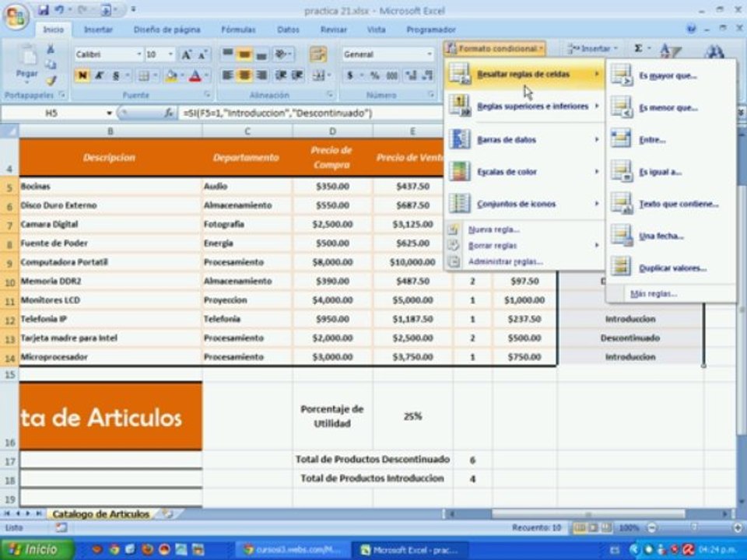Open the Escalas de color submenu
The height and width of the screenshot is (560, 747).
(524, 171)
